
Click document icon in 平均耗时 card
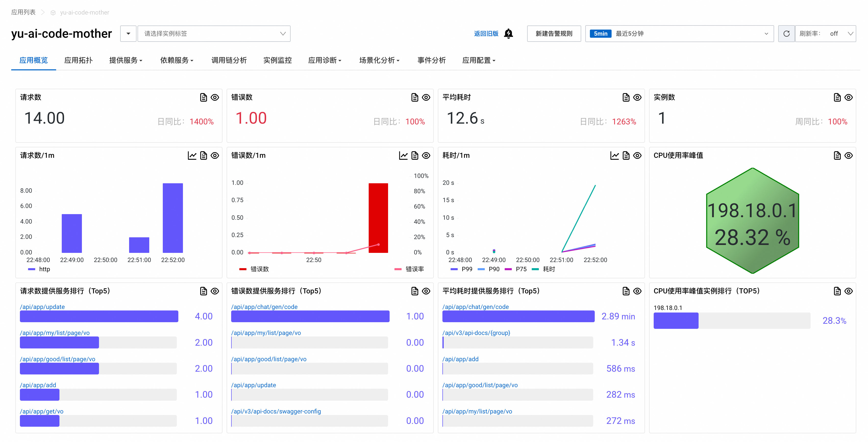(x=626, y=97)
